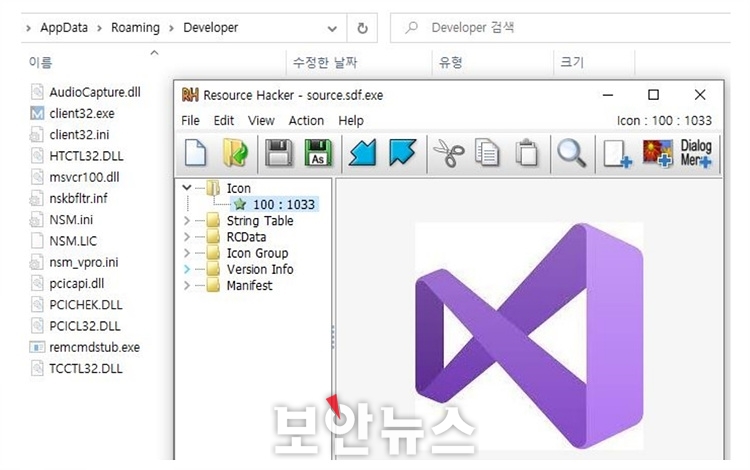Open the Dialog Menu editor button
The width and height of the screenshot is (750, 470).
696,153
